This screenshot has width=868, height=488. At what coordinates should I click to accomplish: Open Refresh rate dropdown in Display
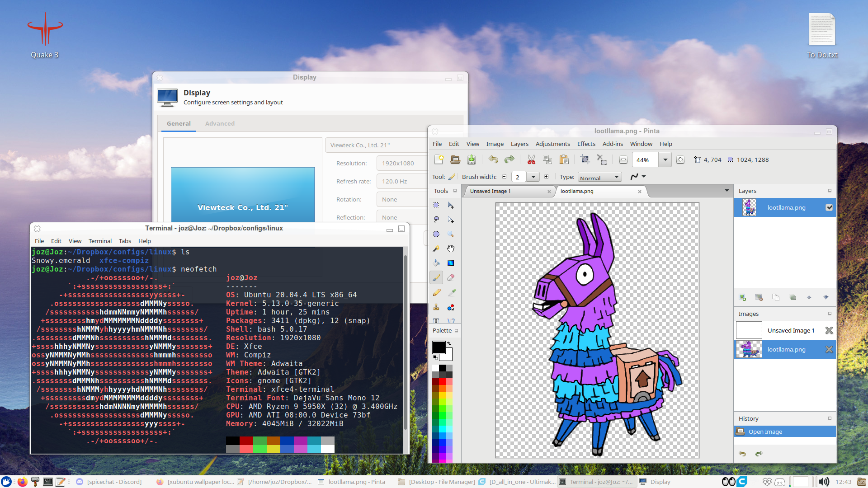[x=402, y=181]
